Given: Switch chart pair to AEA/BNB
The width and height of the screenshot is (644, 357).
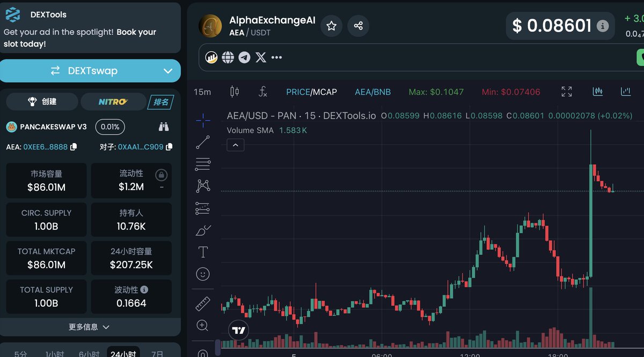Looking at the screenshot, I should click(372, 92).
